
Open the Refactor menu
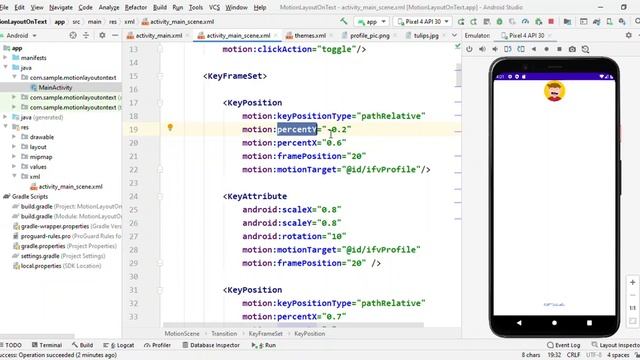click(x=136, y=7)
